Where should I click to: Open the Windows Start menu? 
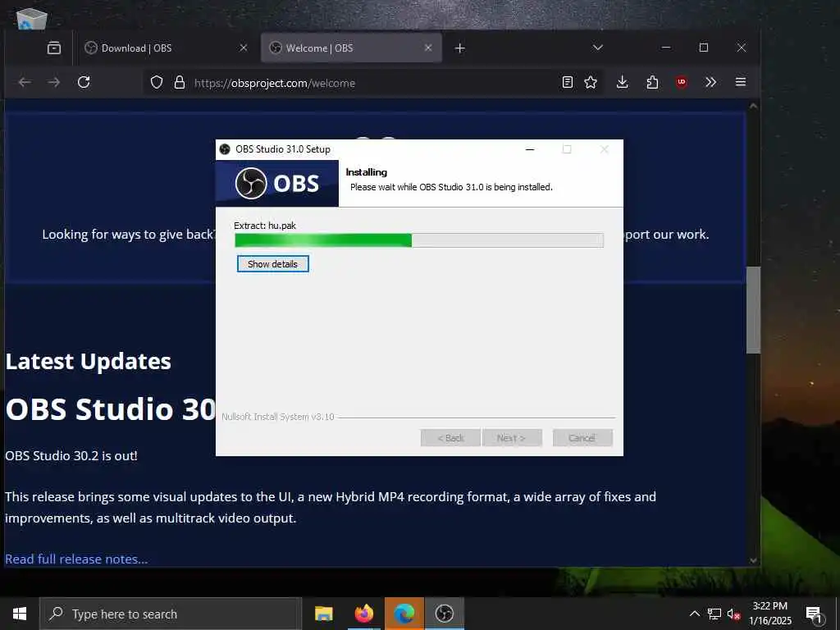coord(20,614)
